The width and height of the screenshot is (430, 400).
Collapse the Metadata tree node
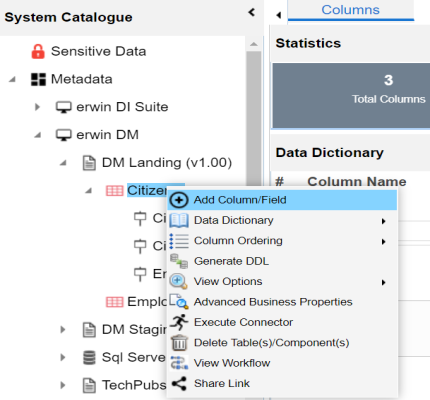[12, 80]
